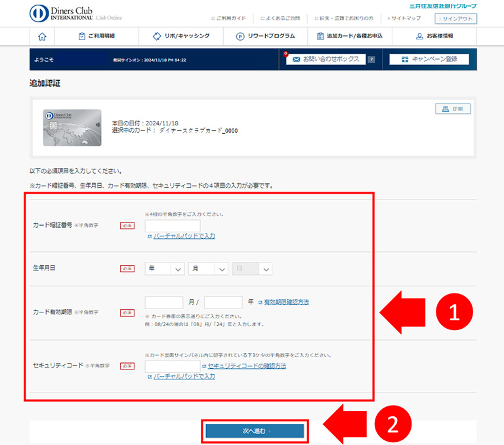Open the 月 birth month dropdown

(x=208, y=268)
